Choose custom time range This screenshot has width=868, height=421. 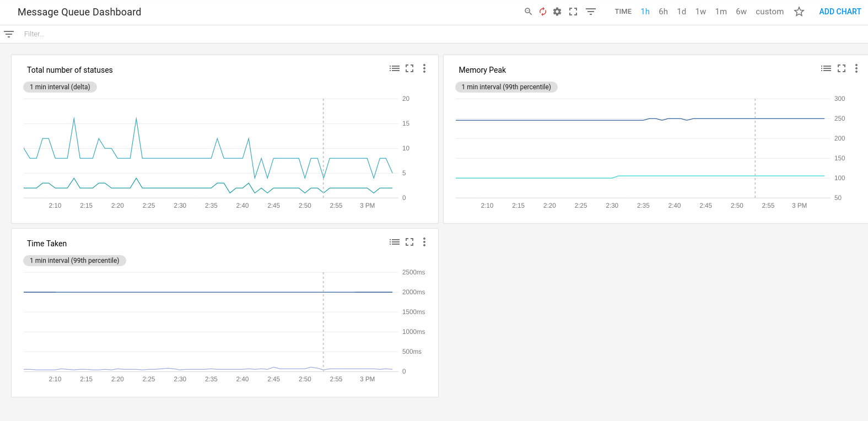click(x=769, y=12)
